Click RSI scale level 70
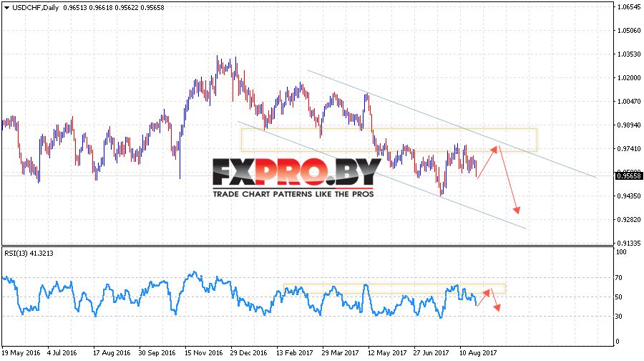Screen dimensions: 644x361 point(620,278)
